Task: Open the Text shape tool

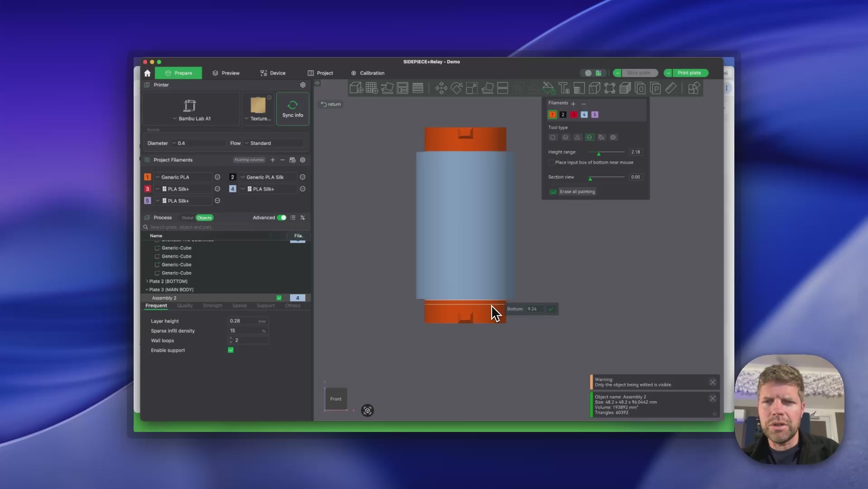Action: [564, 88]
